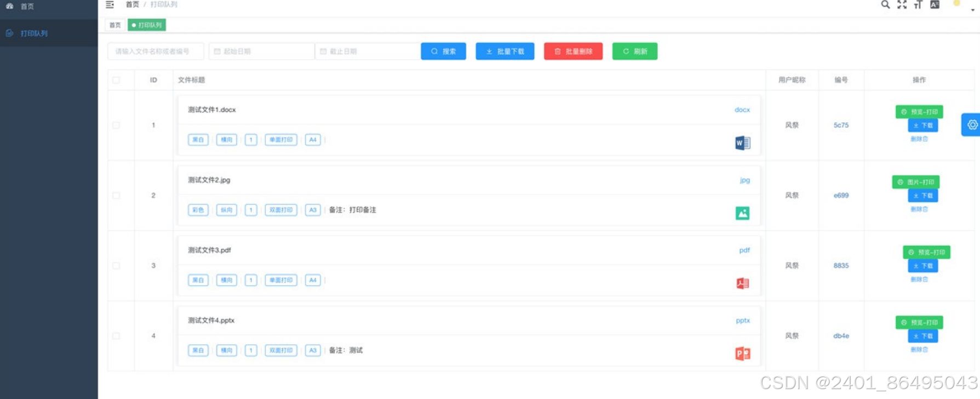Screen dimensions: 980x399
Task: Toggle fullscreen mode icon in header
Action: 902,4
